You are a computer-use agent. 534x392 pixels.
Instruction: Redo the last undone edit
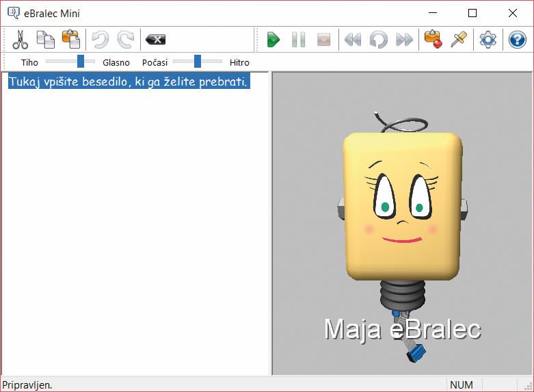[x=126, y=40]
